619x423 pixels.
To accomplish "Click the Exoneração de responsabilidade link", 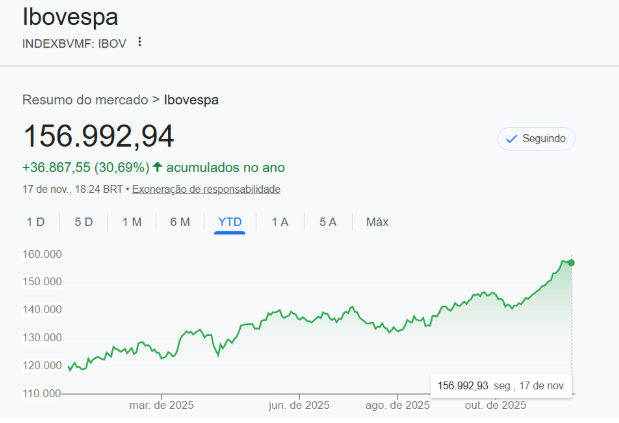I will click(206, 189).
